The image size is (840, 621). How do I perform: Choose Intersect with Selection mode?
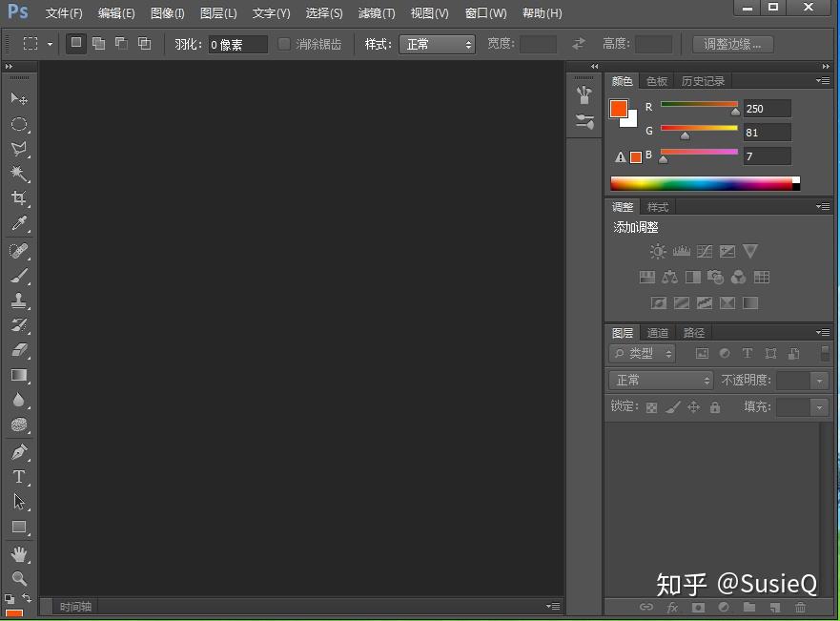click(145, 43)
